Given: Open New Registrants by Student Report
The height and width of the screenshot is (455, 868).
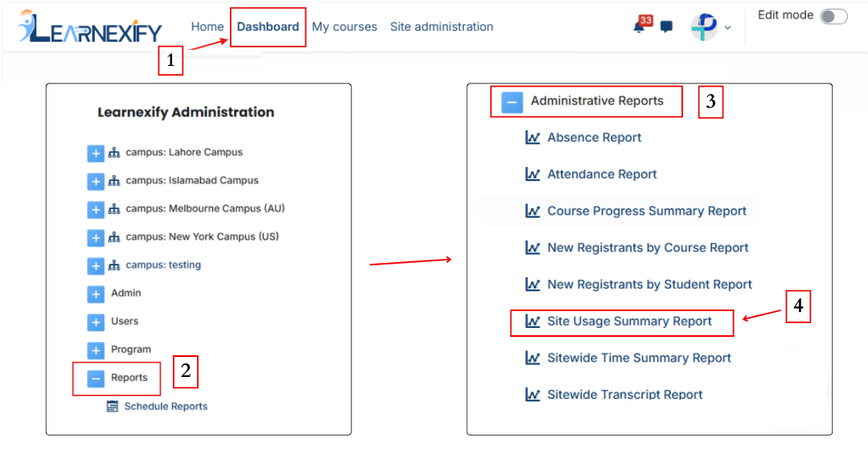Looking at the screenshot, I should pos(650,285).
